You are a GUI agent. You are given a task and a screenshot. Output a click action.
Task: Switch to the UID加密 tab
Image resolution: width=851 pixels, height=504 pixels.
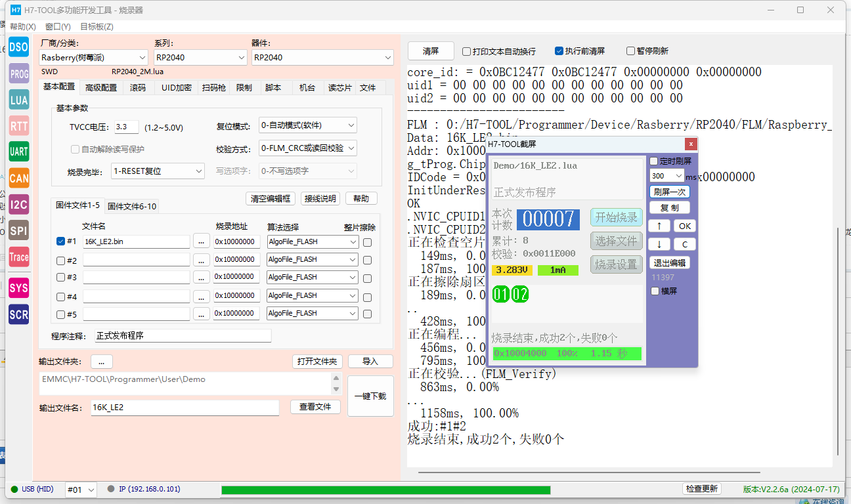[177, 87]
